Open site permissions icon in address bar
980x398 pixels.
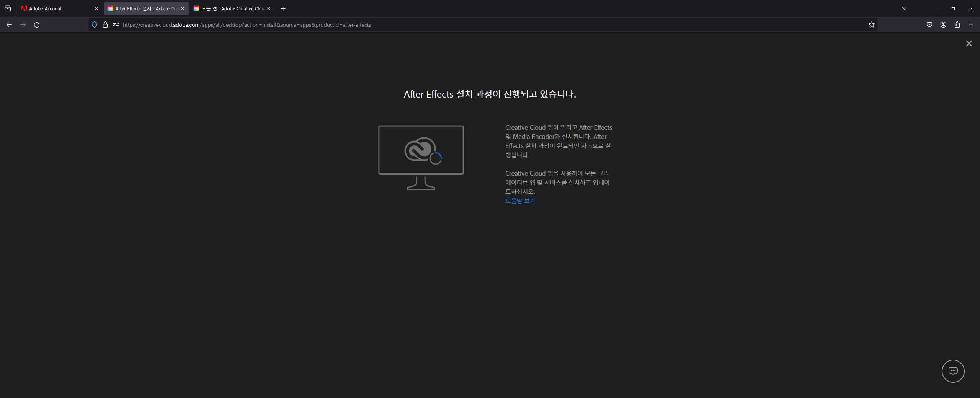click(x=116, y=25)
